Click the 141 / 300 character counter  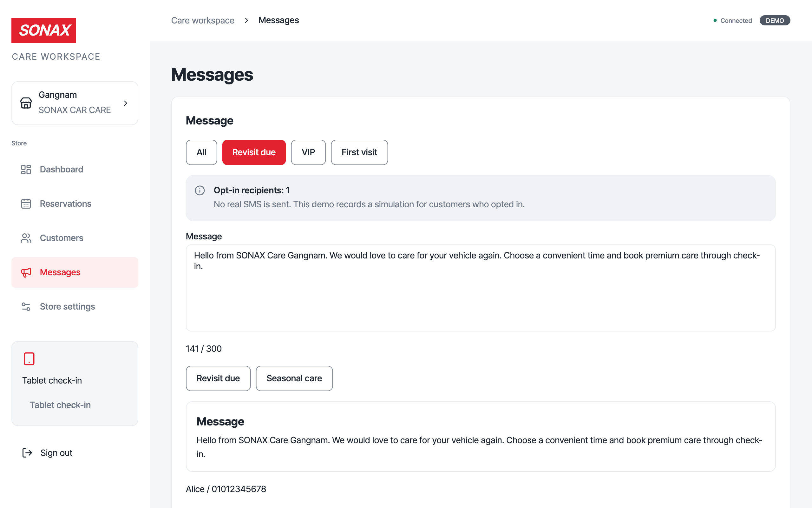pos(204,349)
